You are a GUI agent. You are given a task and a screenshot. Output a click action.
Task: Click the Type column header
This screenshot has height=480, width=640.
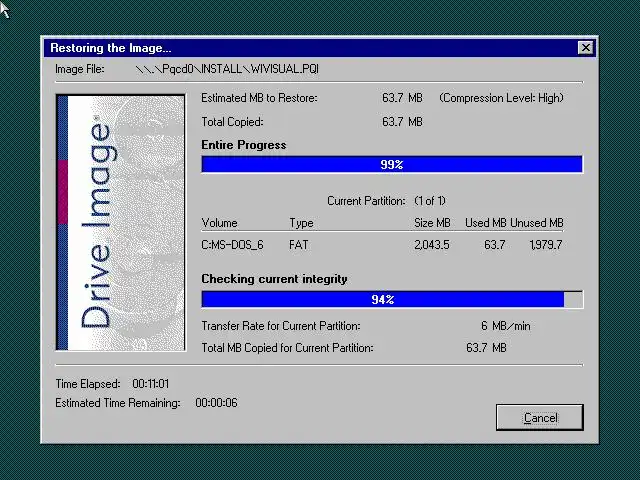[x=301, y=223]
